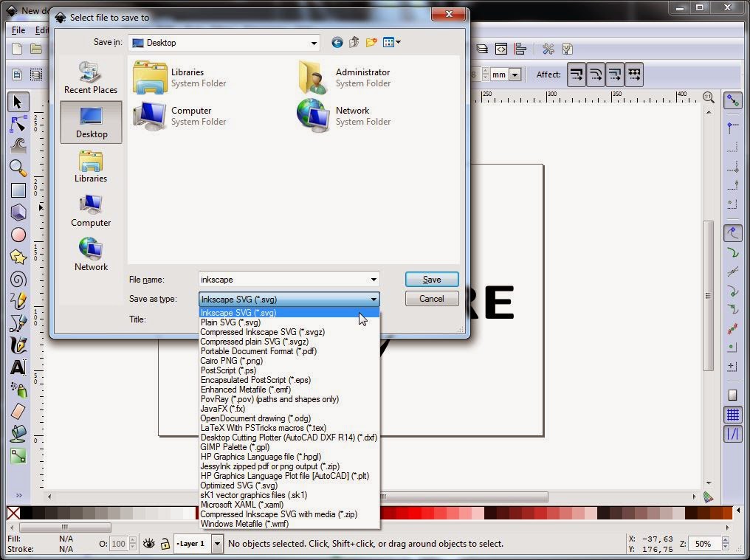750x560 pixels.
Task: Select the Eraser tool
Action: (18, 411)
